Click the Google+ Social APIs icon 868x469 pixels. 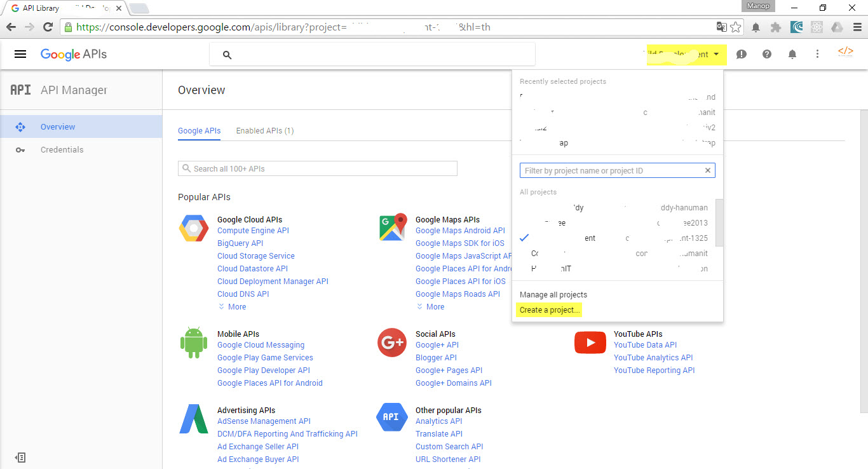tap(392, 343)
